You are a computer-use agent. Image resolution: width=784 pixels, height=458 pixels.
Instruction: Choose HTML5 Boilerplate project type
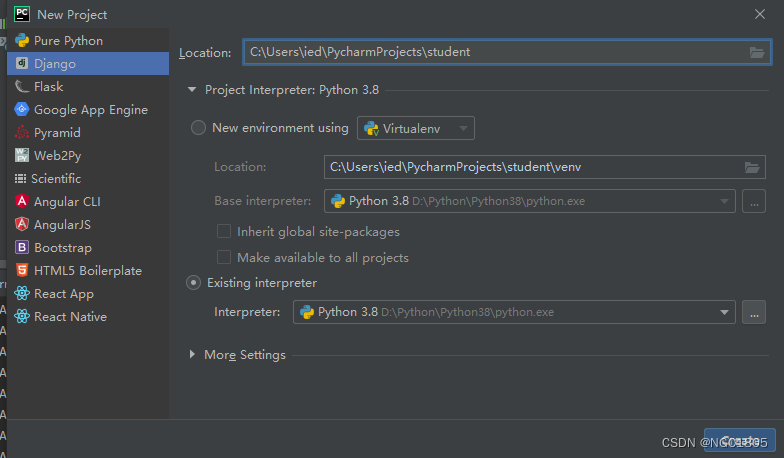tap(88, 270)
